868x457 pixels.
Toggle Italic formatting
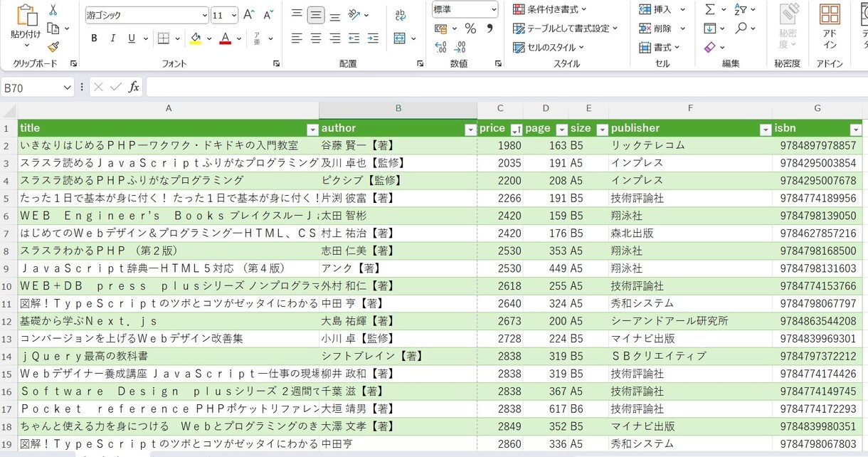click(112, 38)
